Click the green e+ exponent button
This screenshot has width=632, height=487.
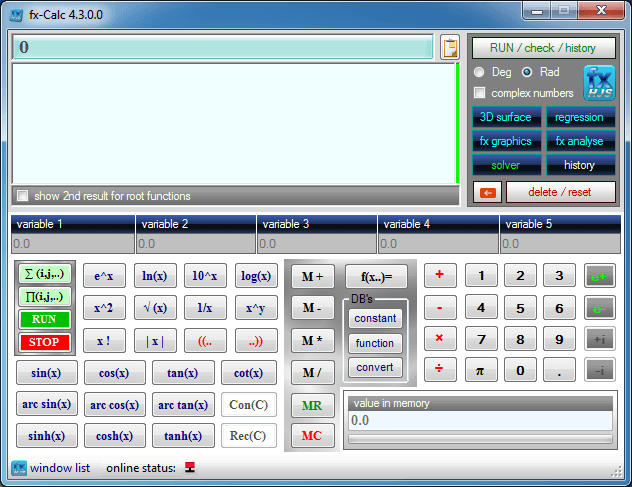click(x=599, y=276)
